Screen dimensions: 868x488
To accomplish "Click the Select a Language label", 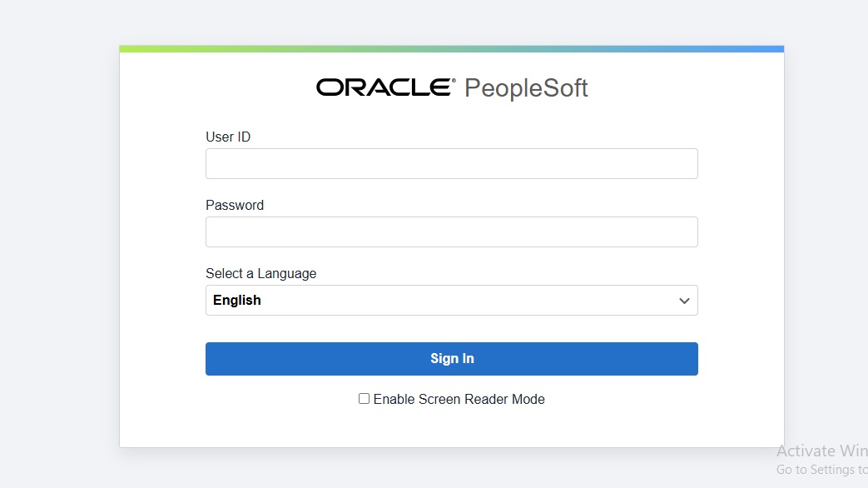I will click(261, 274).
